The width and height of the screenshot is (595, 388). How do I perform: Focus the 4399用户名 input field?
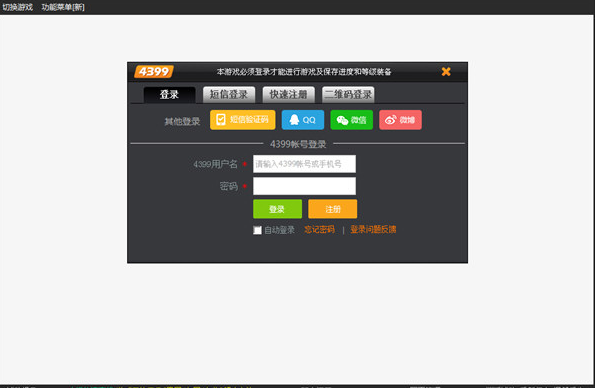304,164
